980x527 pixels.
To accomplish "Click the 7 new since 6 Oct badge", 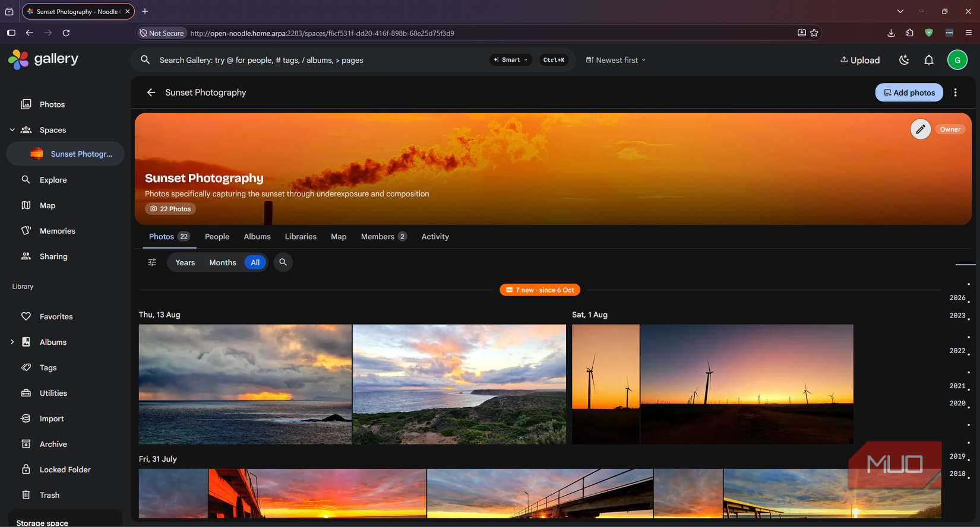I will 540,290.
